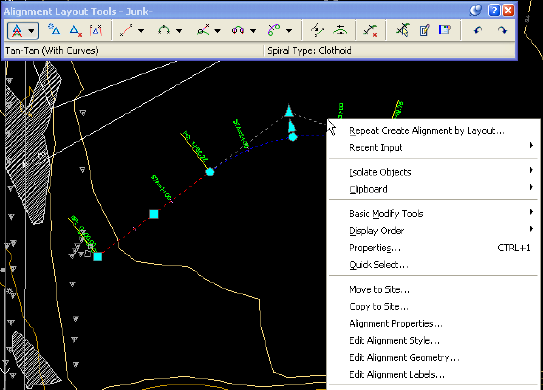The height and width of the screenshot is (390, 543).
Task: Choose the Break-Apart PI tool
Action: tap(96, 30)
